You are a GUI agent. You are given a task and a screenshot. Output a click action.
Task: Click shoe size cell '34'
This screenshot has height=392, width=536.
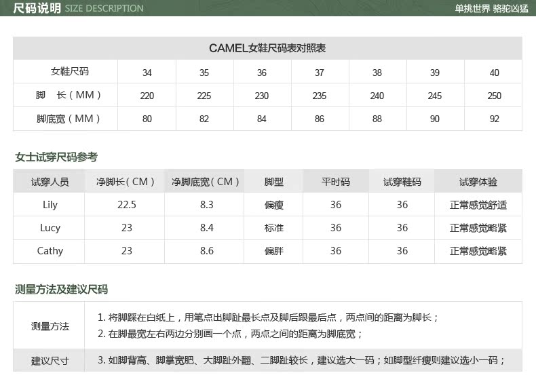pyautogui.click(x=147, y=73)
